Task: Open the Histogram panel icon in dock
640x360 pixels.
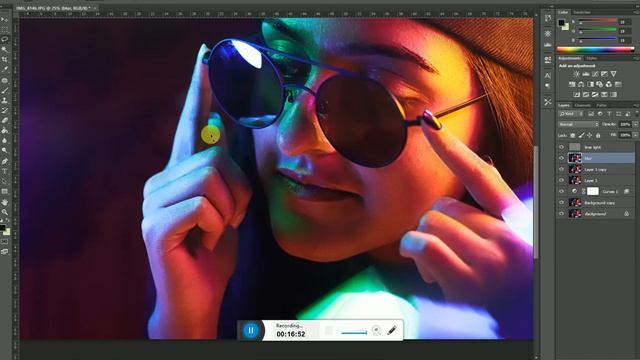Action: 548,44
